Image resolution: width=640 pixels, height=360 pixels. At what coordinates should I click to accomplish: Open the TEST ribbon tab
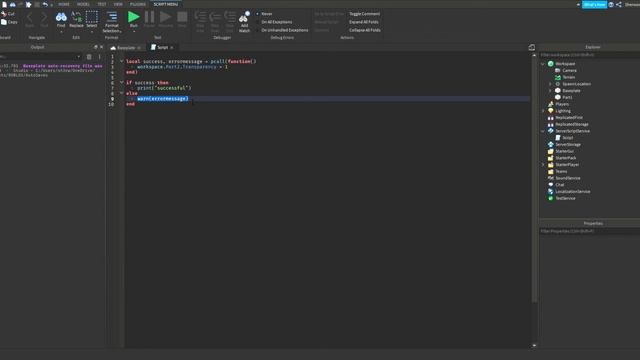[x=102, y=4]
